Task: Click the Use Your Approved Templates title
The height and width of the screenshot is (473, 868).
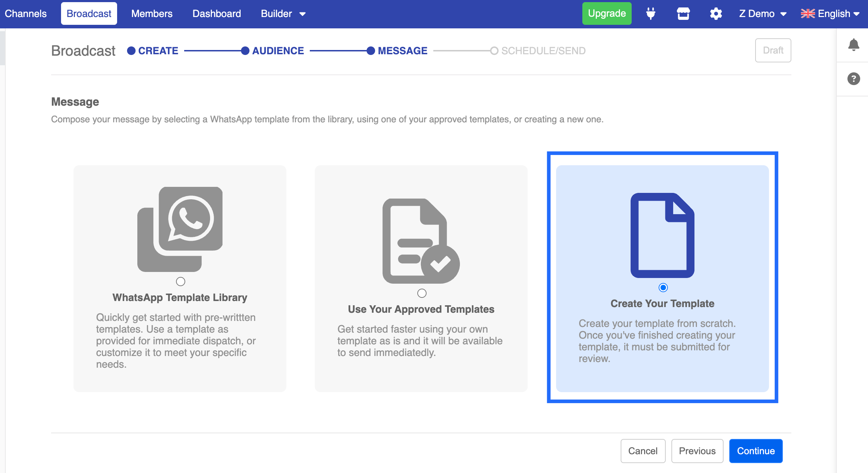Action: [x=421, y=309]
